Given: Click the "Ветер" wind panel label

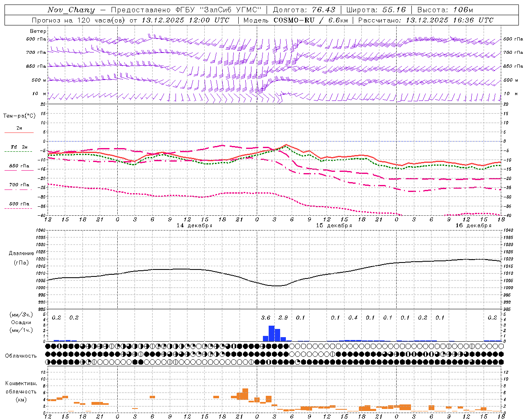Looking at the screenshot, I should [x=38, y=31].
